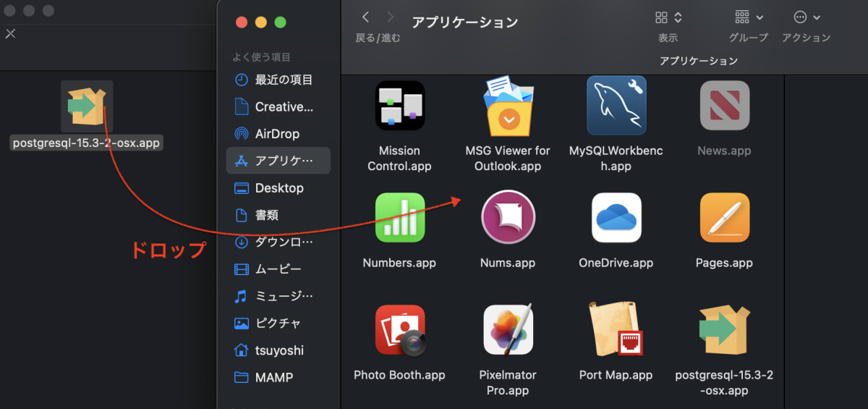Click the OneDrive.app label

616,263
